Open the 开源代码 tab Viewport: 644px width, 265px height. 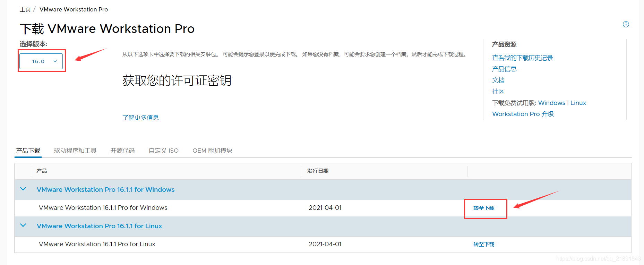(x=122, y=151)
